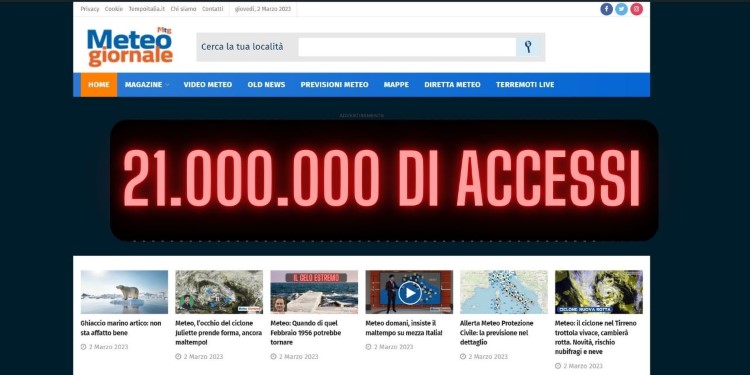
Task: Open Terremoti Live menu item
Action: pyautogui.click(x=525, y=85)
